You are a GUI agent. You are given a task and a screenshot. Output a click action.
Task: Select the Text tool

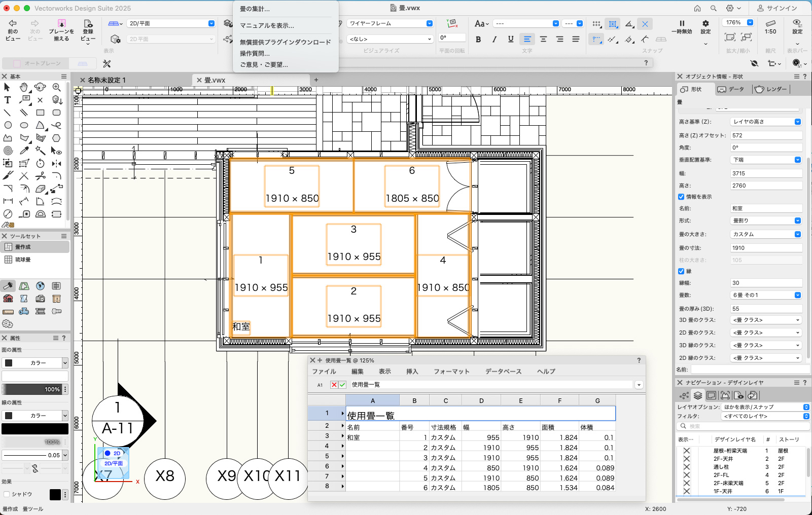(x=8, y=100)
